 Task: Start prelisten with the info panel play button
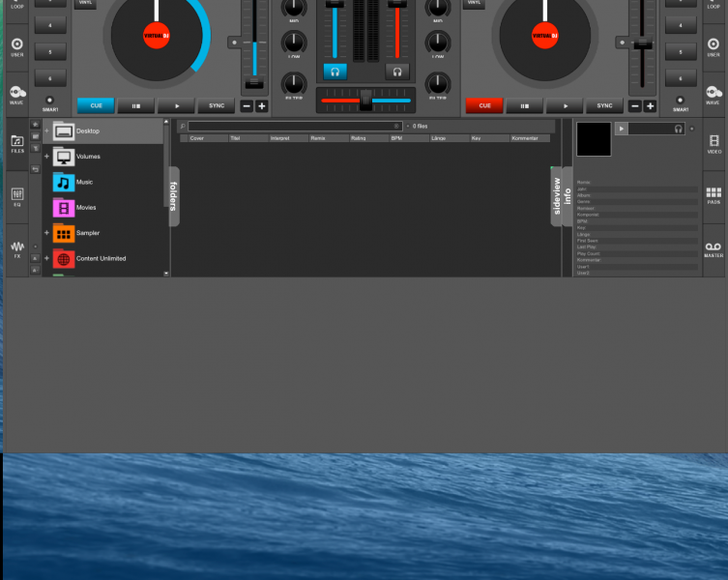pyautogui.click(x=622, y=129)
